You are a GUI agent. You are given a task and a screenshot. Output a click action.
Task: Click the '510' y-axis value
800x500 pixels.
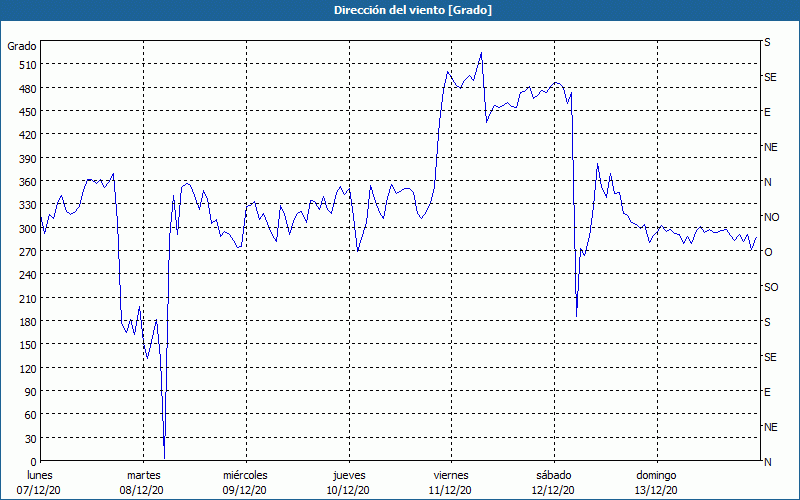pos(28,65)
